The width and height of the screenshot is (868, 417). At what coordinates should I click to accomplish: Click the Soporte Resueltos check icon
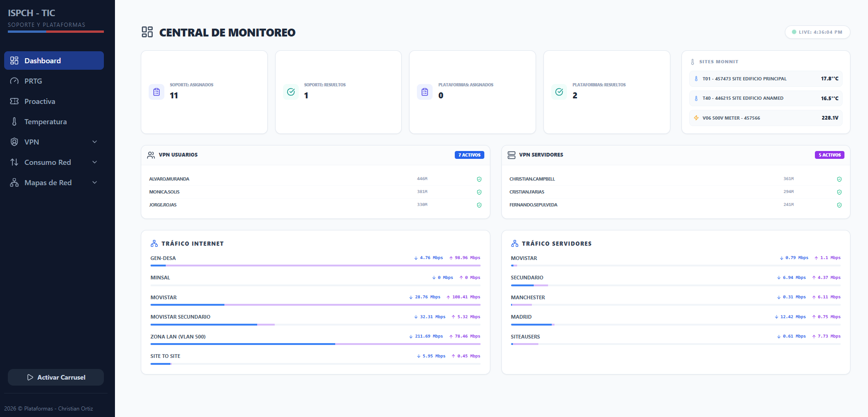pyautogui.click(x=291, y=92)
